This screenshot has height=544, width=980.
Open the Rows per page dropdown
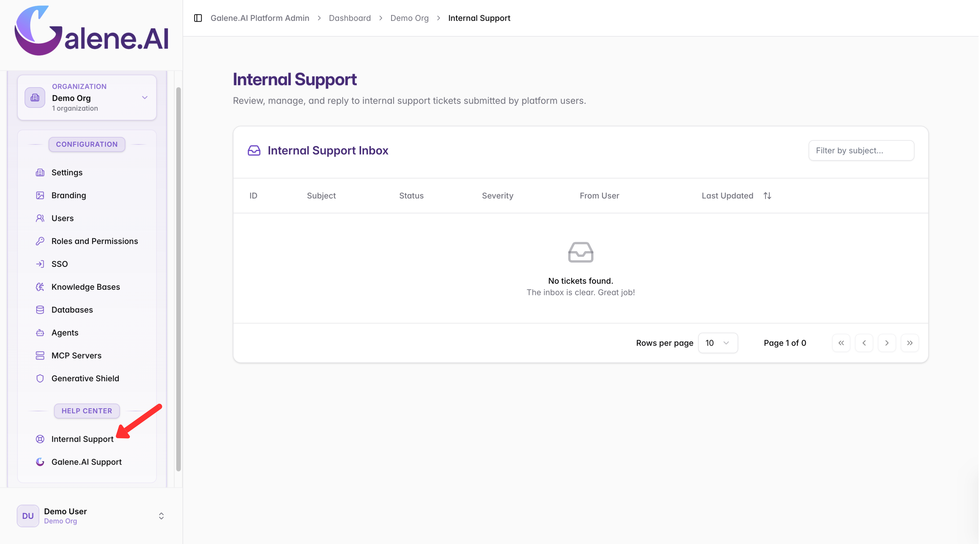click(718, 343)
